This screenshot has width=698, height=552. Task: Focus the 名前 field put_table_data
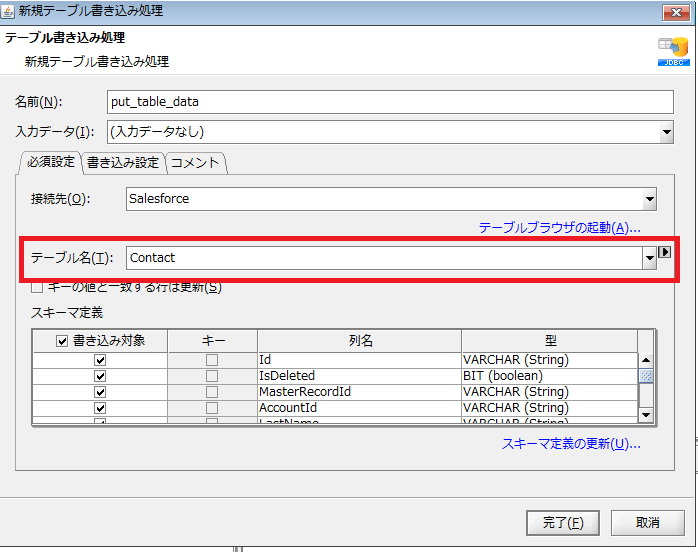(x=390, y=102)
